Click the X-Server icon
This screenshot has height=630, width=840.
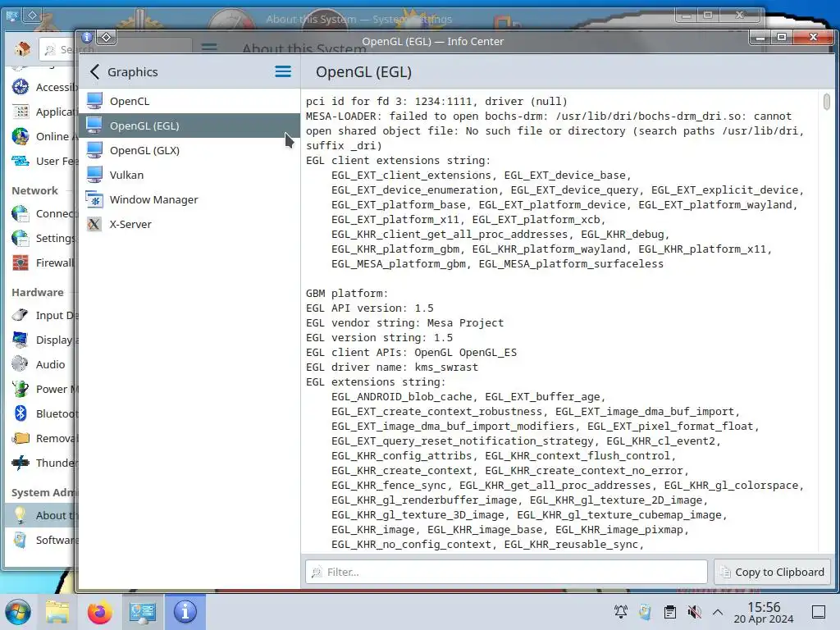click(95, 224)
